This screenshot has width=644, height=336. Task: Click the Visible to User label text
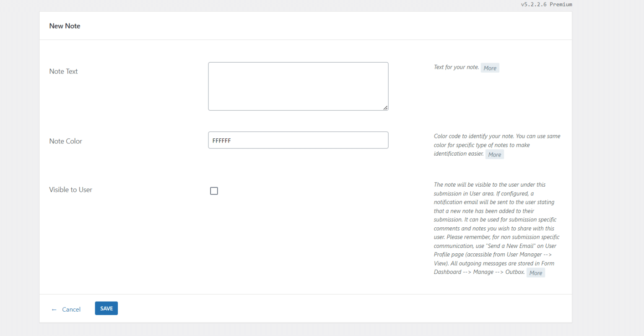pos(70,189)
